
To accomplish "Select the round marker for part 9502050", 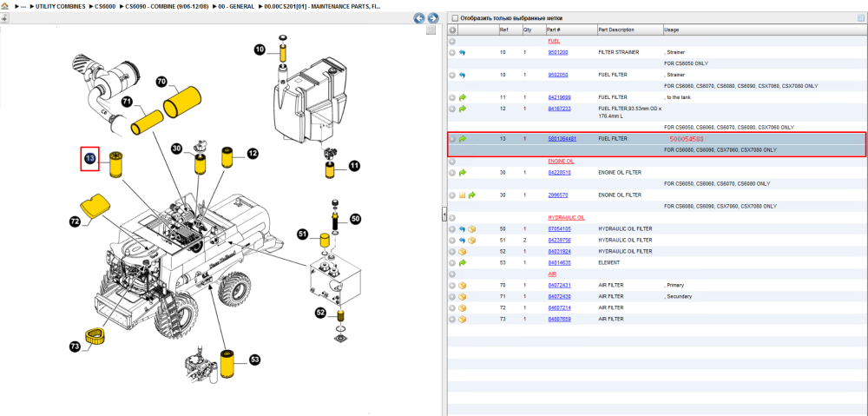I will [x=452, y=75].
